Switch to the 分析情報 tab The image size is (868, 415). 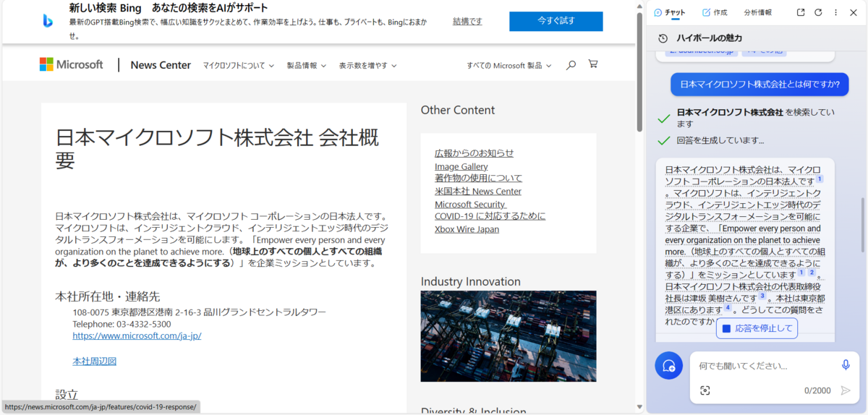[757, 12]
